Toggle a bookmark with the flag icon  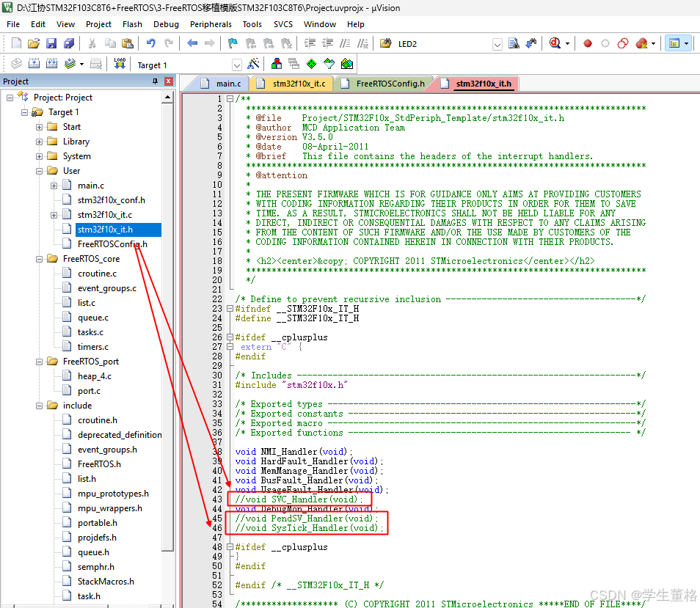tap(233, 43)
